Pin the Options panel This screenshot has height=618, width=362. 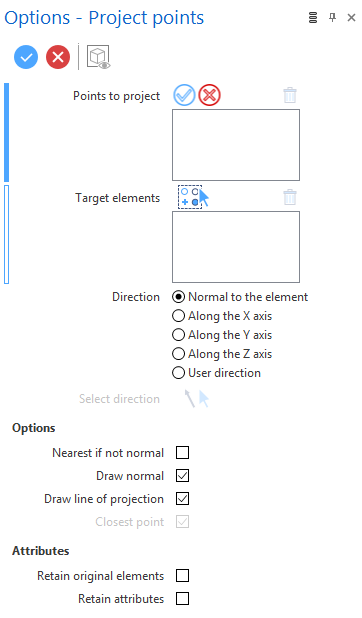[x=332, y=17]
